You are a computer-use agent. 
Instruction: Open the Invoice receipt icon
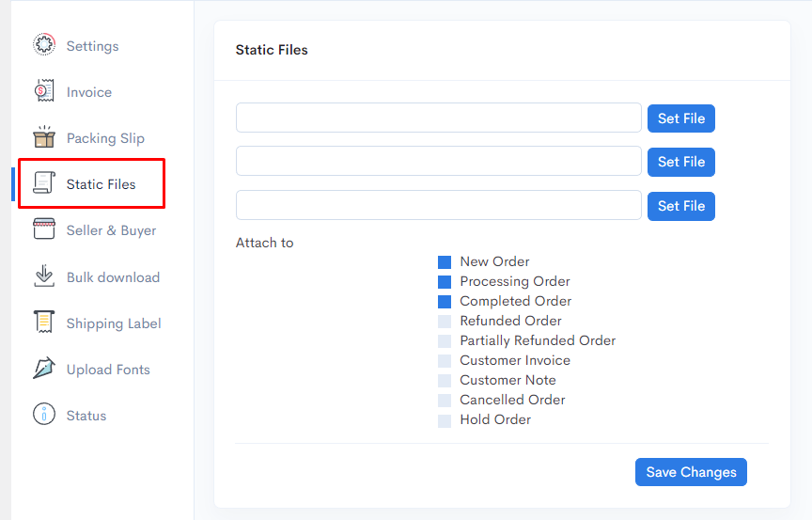click(x=44, y=91)
